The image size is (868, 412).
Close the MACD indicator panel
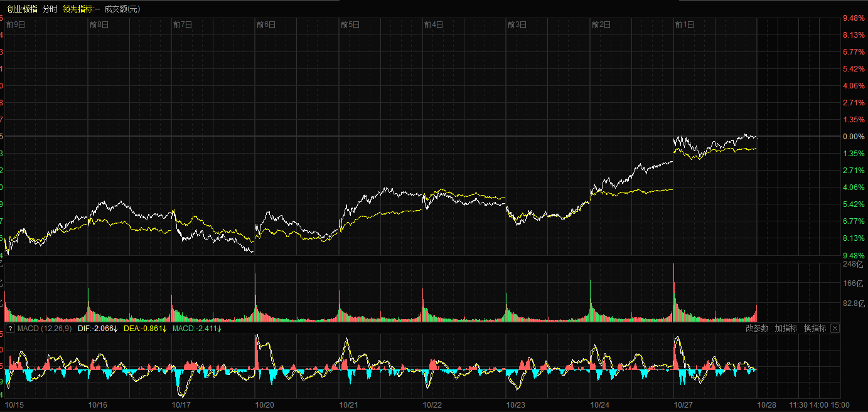click(x=835, y=328)
